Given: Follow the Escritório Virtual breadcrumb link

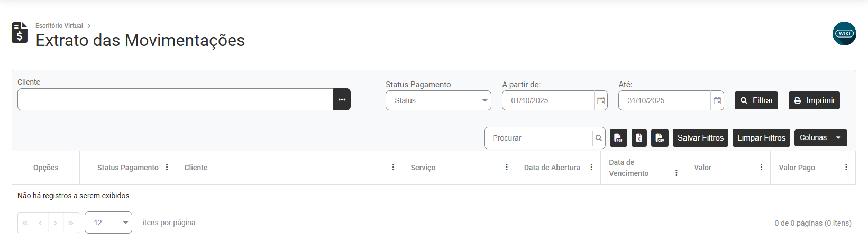Looking at the screenshot, I should tap(59, 26).
